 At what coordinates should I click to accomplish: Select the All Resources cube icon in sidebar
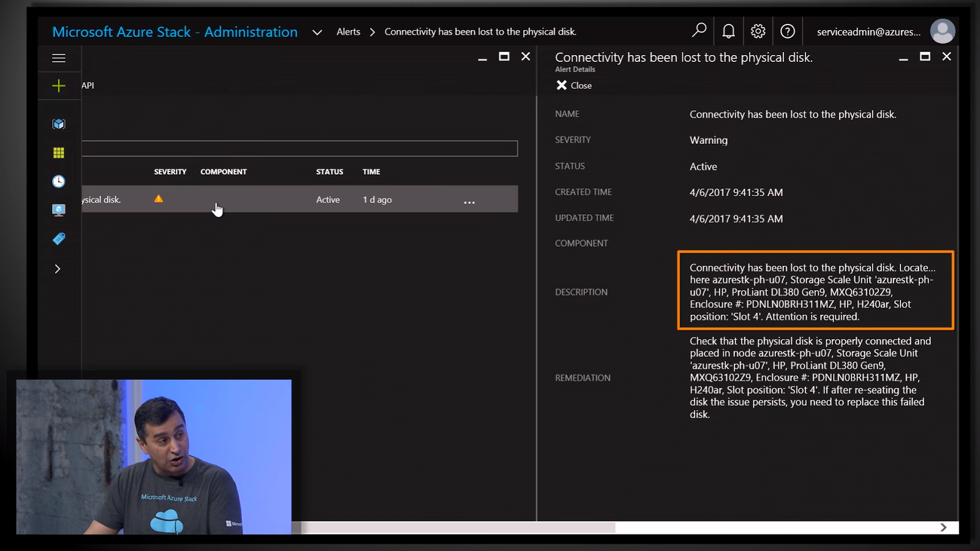click(58, 123)
